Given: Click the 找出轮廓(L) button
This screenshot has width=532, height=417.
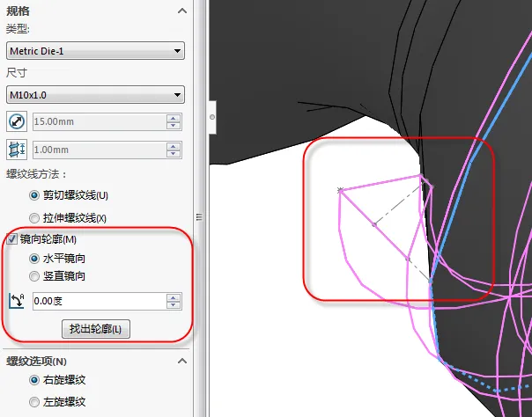Looking at the screenshot, I should [x=96, y=329].
